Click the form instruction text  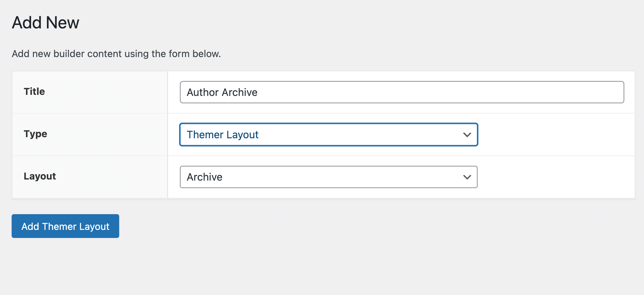[x=116, y=54]
